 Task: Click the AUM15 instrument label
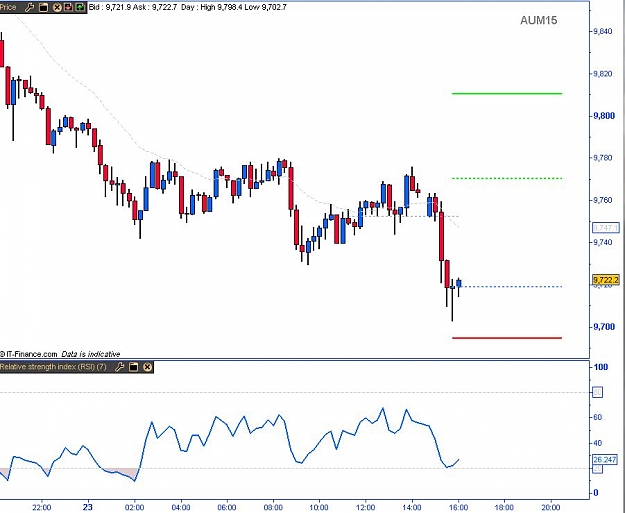[x=539, y=20]
